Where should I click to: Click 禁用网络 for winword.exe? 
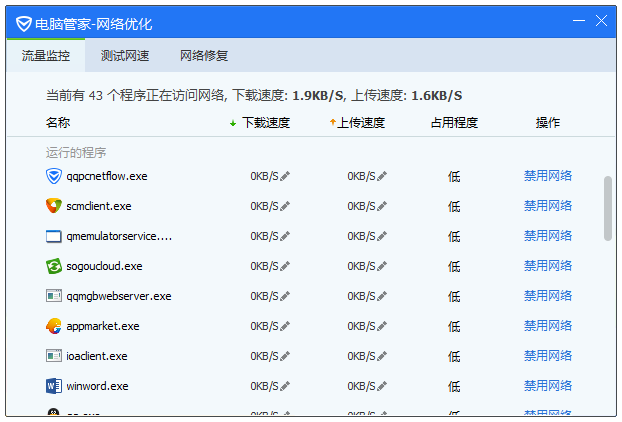click(548, 386)
